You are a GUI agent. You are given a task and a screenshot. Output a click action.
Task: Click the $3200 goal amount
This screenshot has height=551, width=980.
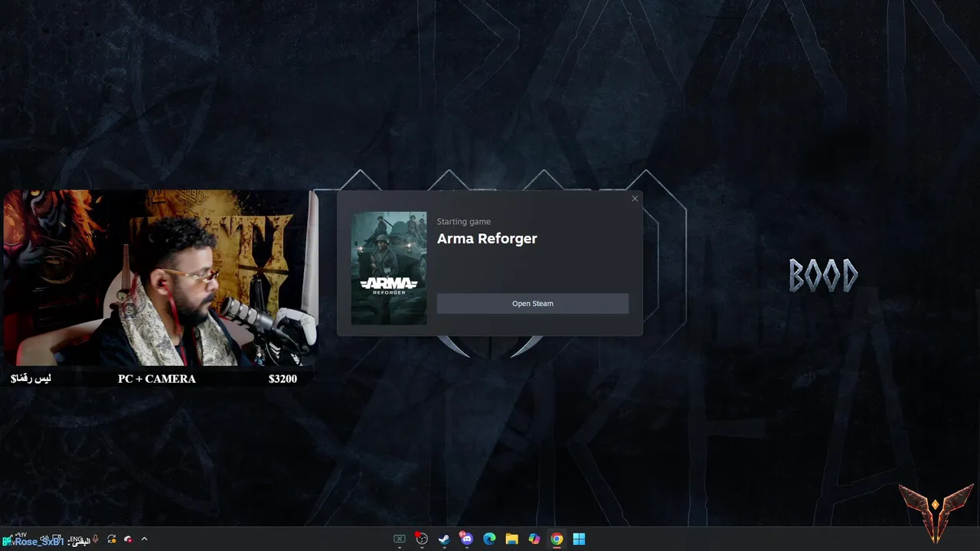[283, 379]
